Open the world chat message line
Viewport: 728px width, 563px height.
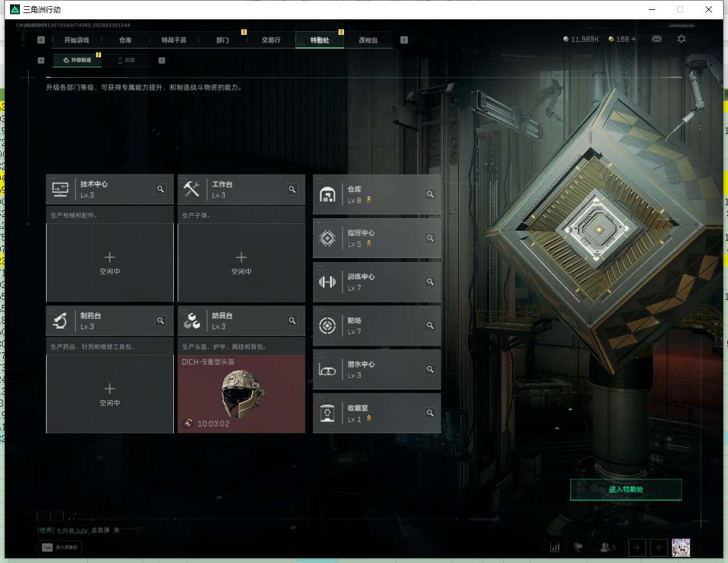79,530
